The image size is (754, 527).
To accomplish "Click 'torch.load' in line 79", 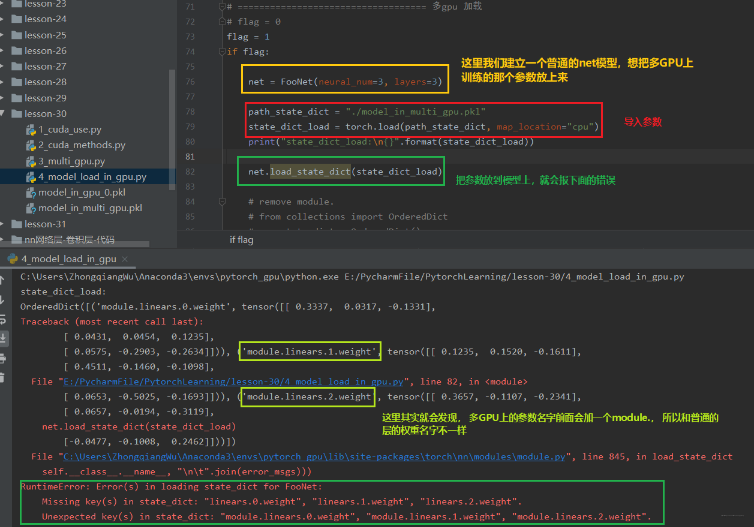I will pos(372,126).
